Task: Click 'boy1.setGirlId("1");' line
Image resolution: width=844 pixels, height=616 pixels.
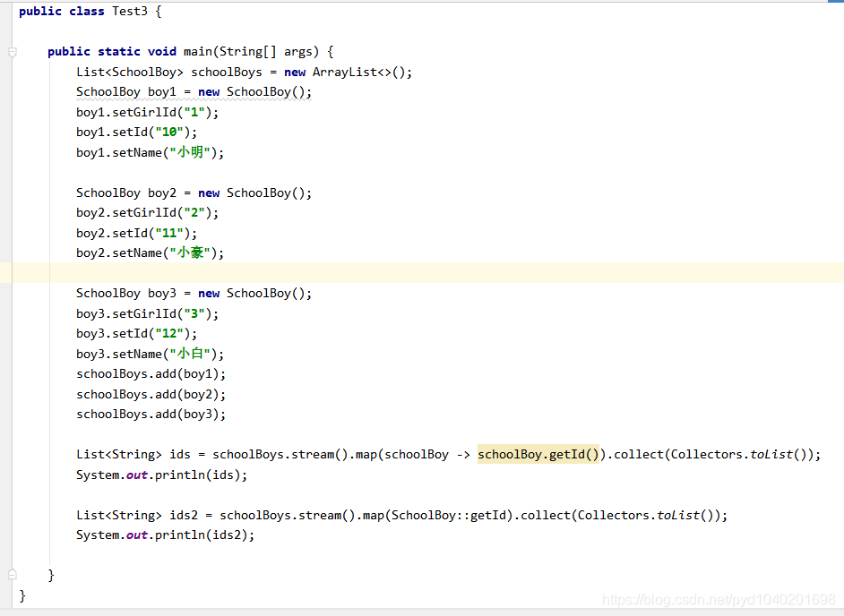Action: [148, 113]
